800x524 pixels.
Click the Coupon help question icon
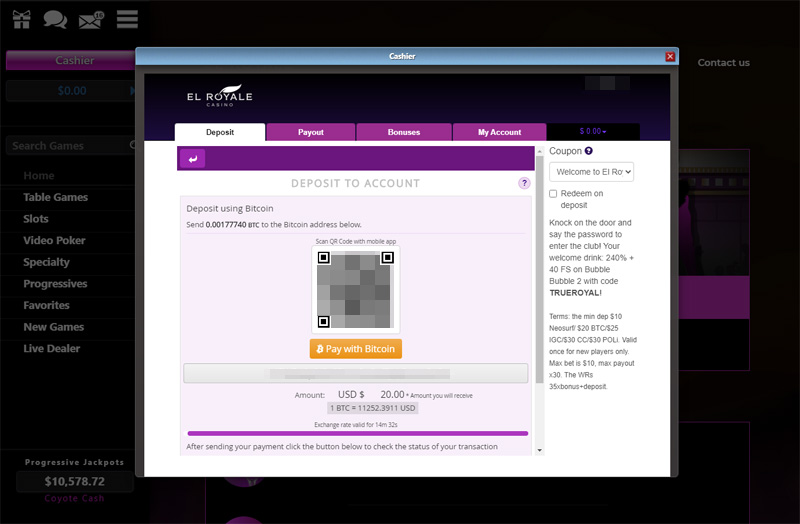click(588, 151)
